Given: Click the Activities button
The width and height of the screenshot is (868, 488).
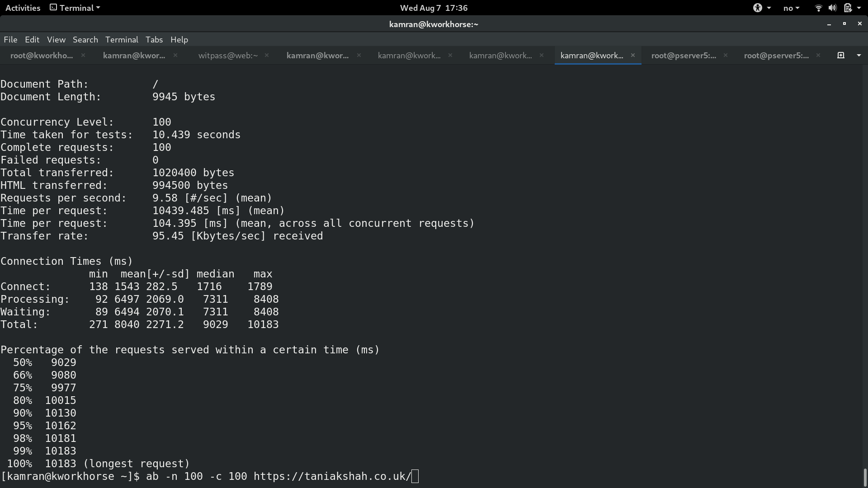Looking at the screenshot, I should tap(23, 8).
